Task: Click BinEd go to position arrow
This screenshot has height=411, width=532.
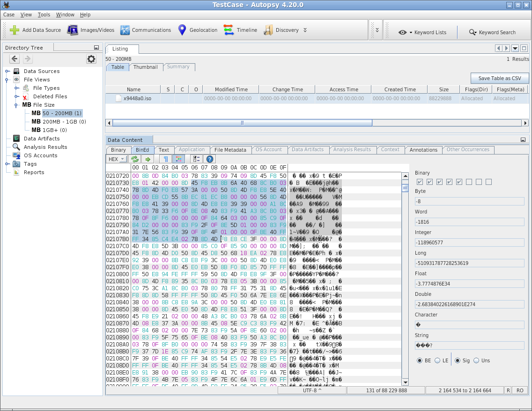Action: 148,159
